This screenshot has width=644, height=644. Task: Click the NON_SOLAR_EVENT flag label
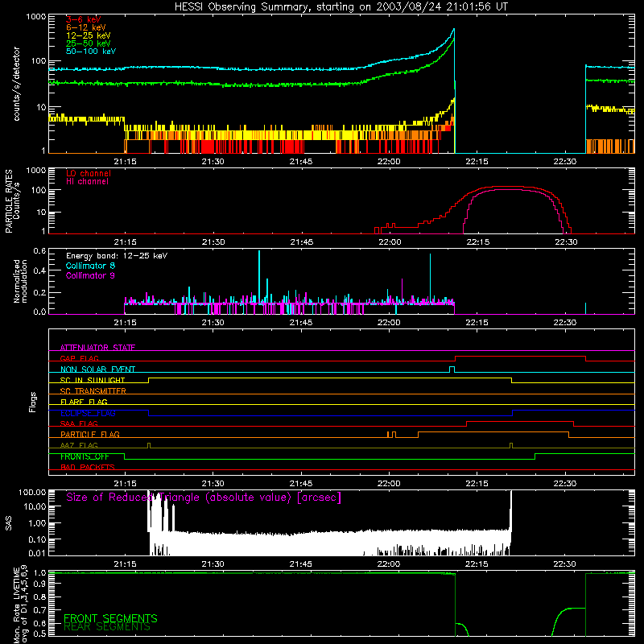(x=97, y=369)
